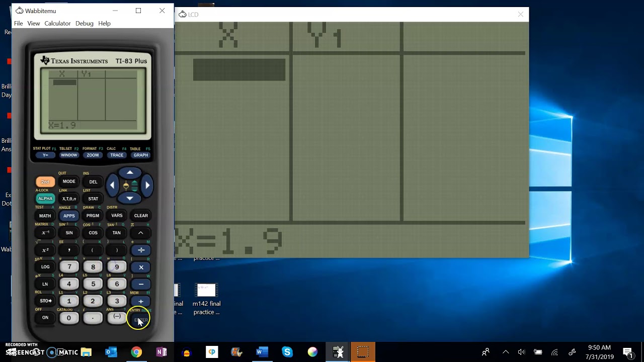Click the number 3 key
644x362 pixels.
pyautogui.click(x=117, y=301)
